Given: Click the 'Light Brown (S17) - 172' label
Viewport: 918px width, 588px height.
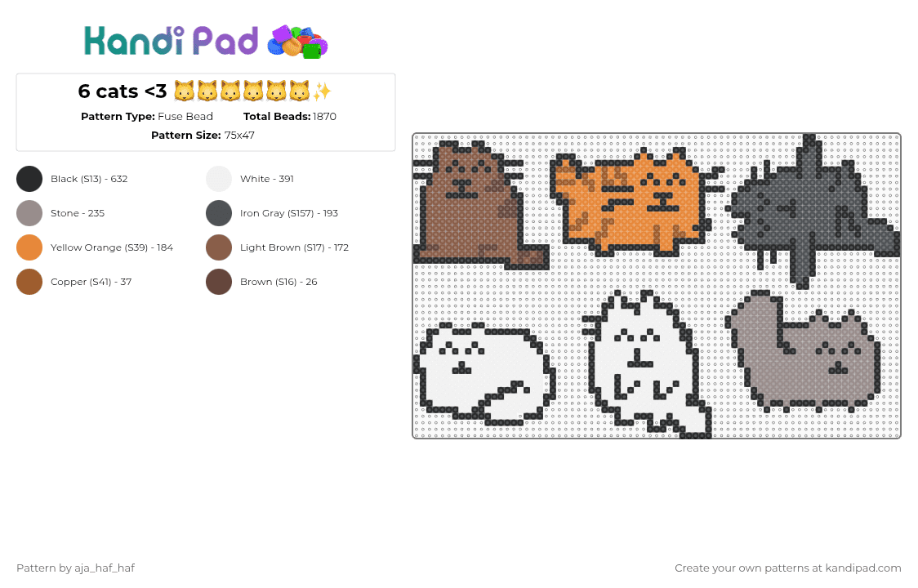Looking at the screenshot, I should (295, 247).
